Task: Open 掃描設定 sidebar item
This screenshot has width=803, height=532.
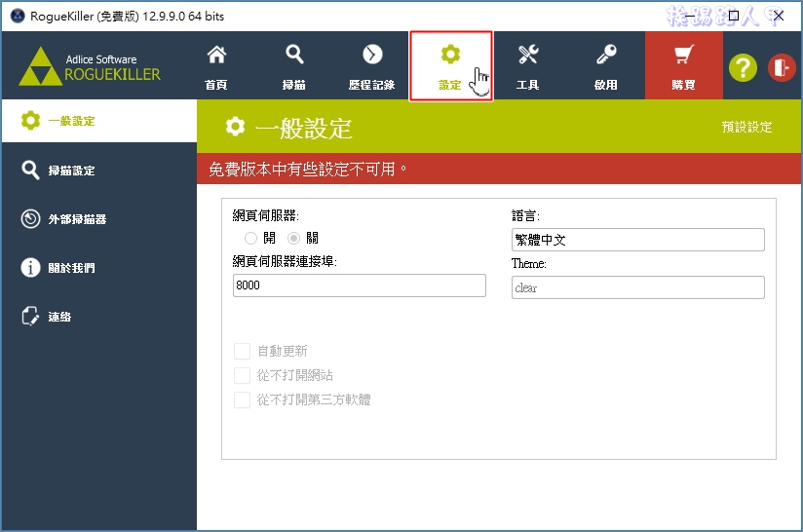Action: click(x=99, y=170)
